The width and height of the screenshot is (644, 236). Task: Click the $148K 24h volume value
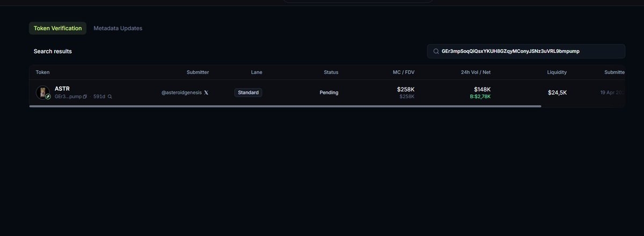click(482, 89)
